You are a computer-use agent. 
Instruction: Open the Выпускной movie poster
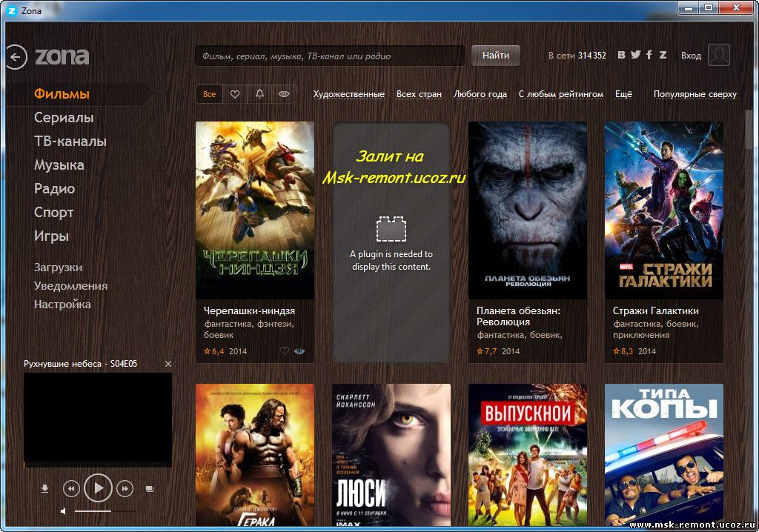(528, 455)
